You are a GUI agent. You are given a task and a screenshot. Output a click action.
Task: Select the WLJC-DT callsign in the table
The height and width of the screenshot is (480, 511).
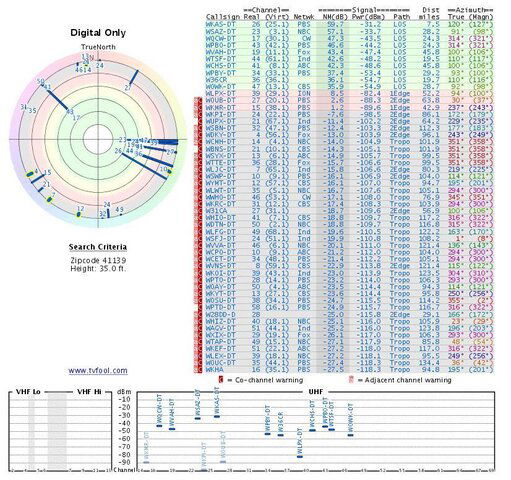(220, 169)
